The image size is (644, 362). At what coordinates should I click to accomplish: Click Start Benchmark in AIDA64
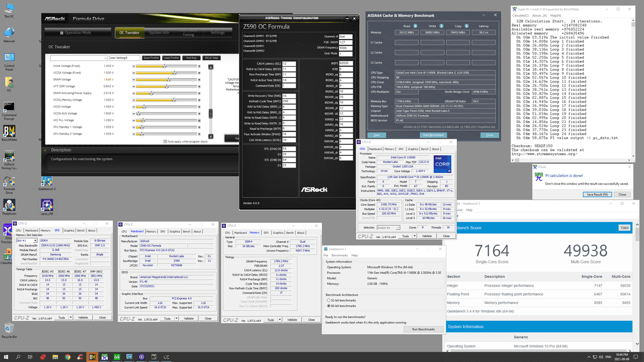(x=433, y=135)
